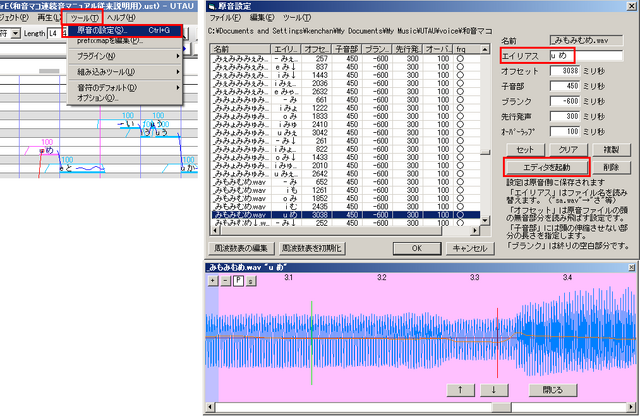Click the 原音設定 window title bar icon

212,6
